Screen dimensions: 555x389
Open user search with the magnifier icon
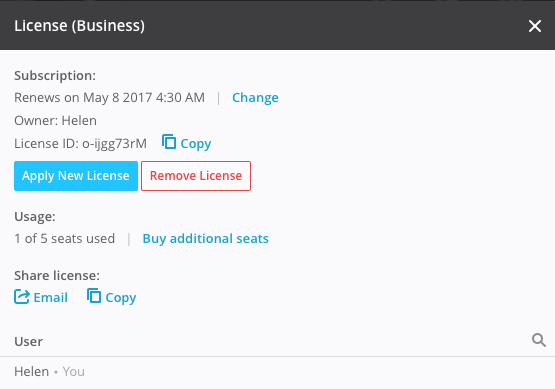pyautogui.click(x=539, y=340)
